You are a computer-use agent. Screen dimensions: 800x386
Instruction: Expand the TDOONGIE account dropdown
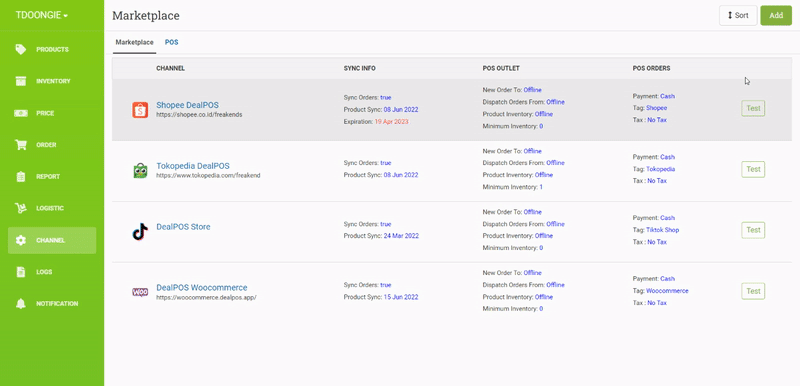point(42,15)
